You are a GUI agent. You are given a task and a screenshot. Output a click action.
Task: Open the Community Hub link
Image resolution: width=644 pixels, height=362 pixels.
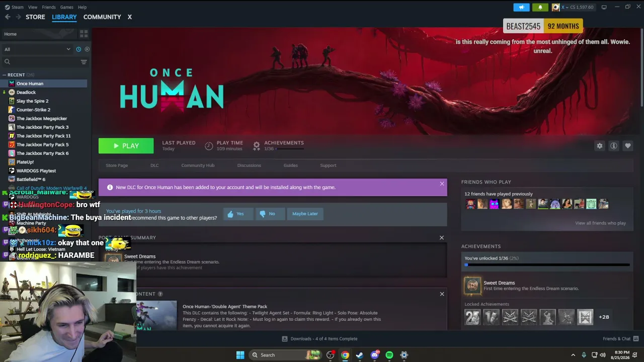coord(198,165)
